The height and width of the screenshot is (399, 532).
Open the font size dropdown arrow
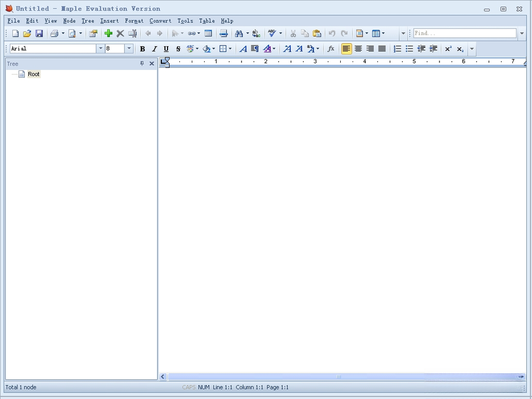129,49
